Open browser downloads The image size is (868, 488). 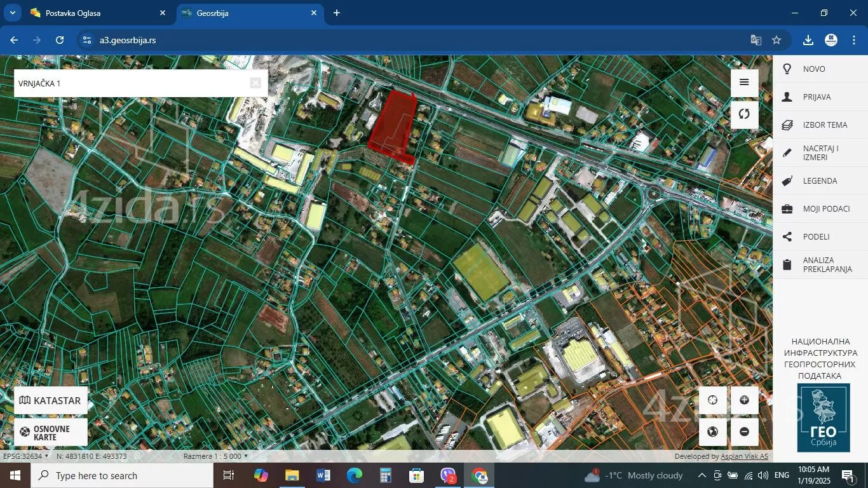808,40
